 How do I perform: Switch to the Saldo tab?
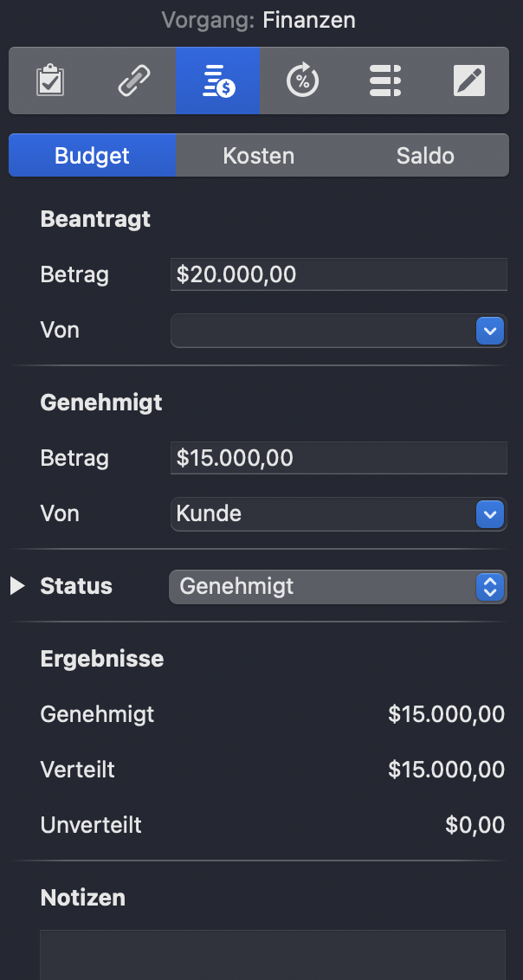click(425, 155)
